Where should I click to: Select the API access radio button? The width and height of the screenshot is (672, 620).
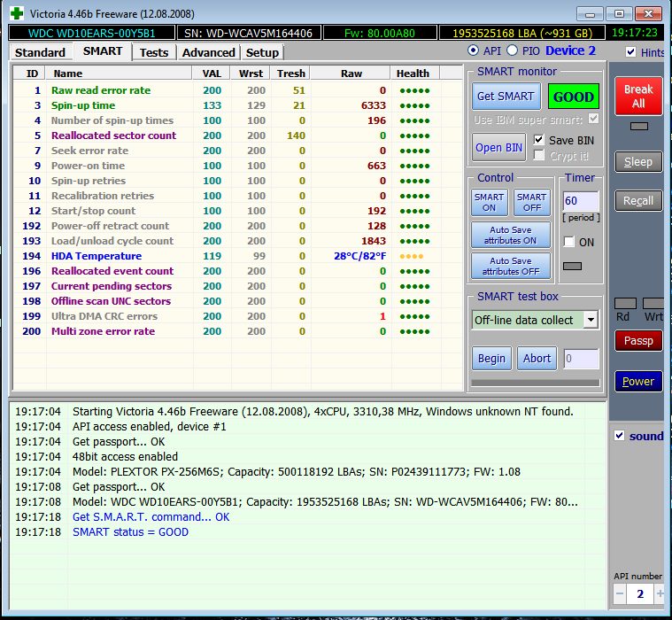pyautogui.click(x=473, y=50)
